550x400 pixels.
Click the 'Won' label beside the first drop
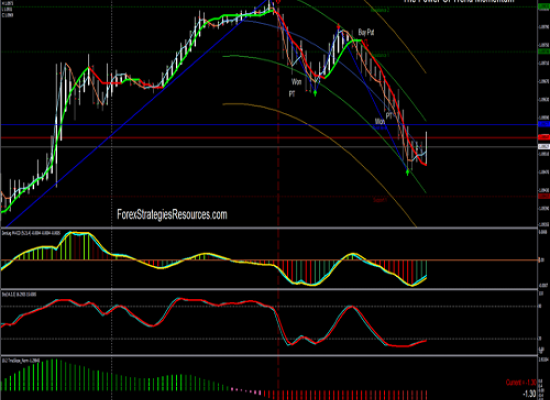click(x=296, y=82)
